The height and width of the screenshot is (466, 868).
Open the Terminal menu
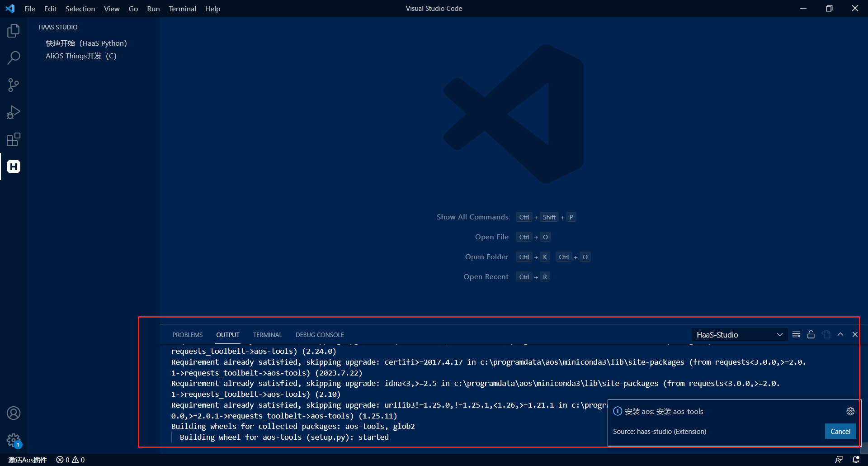183,9
